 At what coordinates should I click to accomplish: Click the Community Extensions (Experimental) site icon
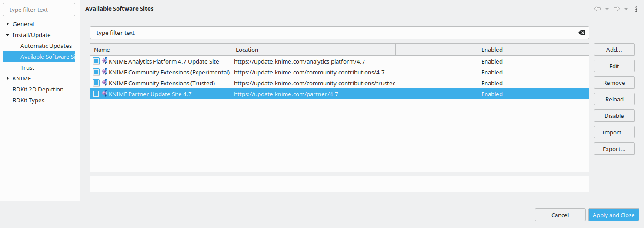(104, 72)
